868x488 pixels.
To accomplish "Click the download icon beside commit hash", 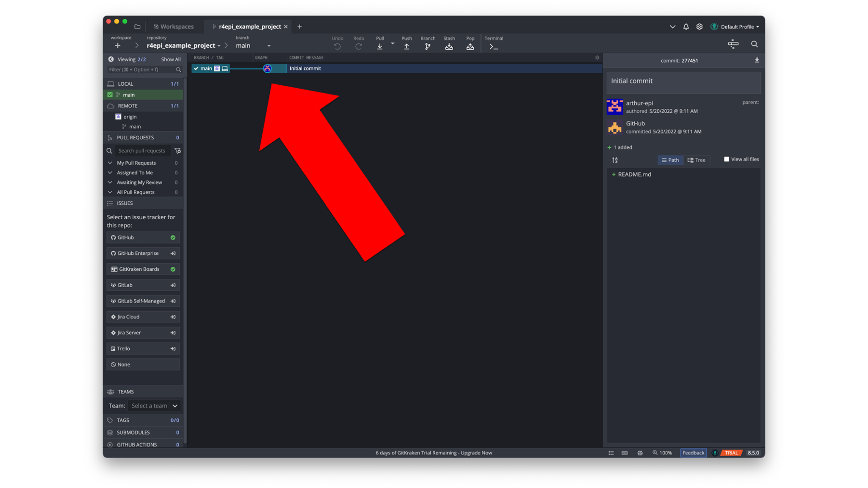I will coord(757,60).
